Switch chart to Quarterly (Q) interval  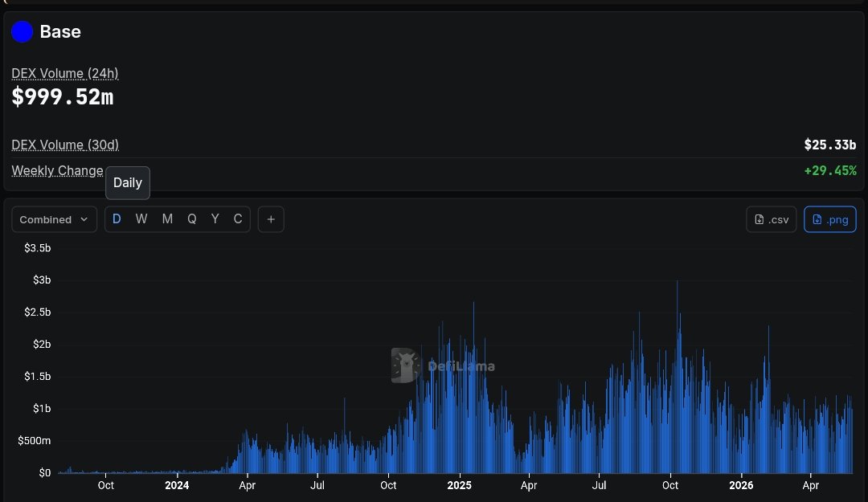[191, 219]
